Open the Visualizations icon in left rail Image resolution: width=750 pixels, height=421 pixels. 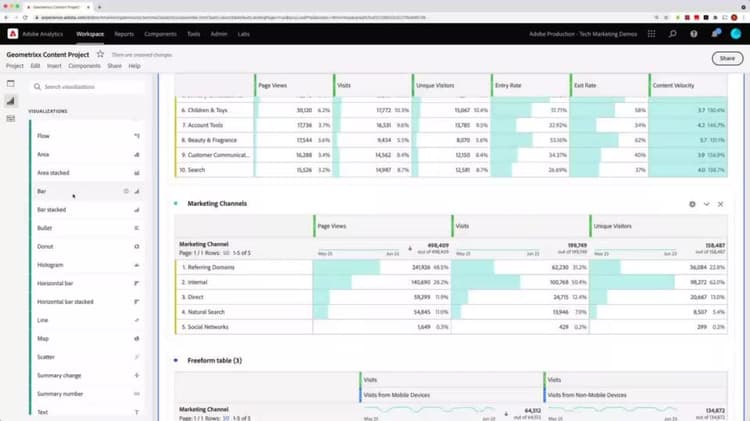pyautogui.click(x=11, y=100)
